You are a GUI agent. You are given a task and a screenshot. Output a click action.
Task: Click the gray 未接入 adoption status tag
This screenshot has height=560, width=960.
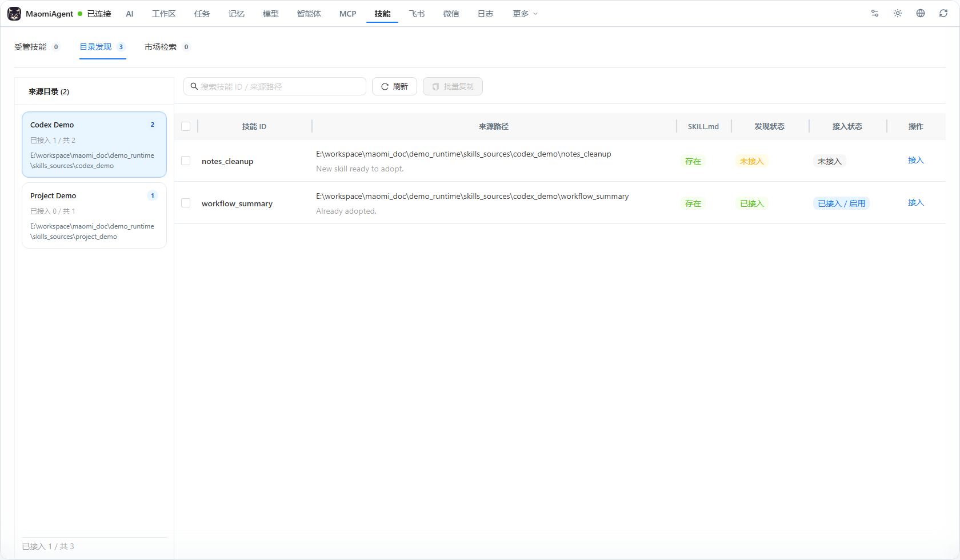coord(830,161)
